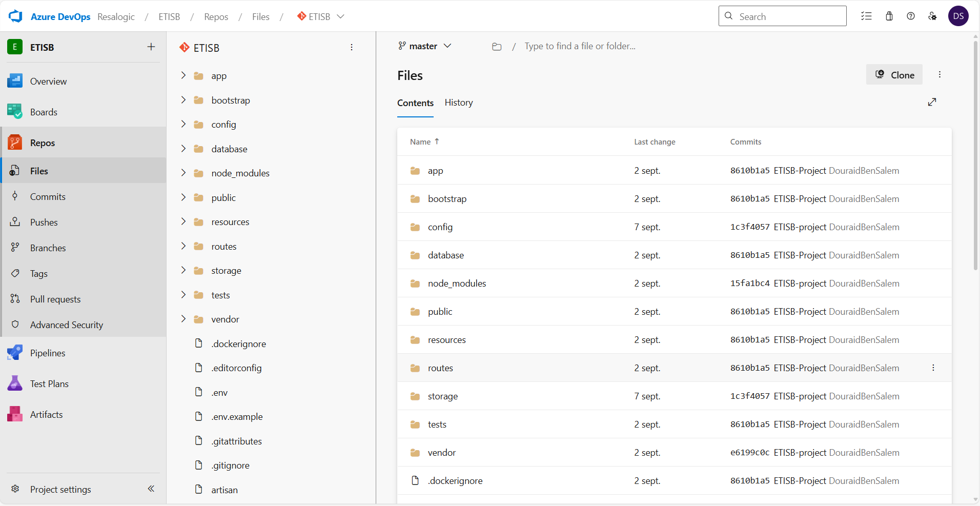980x506 pixels.
Task: Open the .dockerignore file in file list
Action: coord(455,481)
